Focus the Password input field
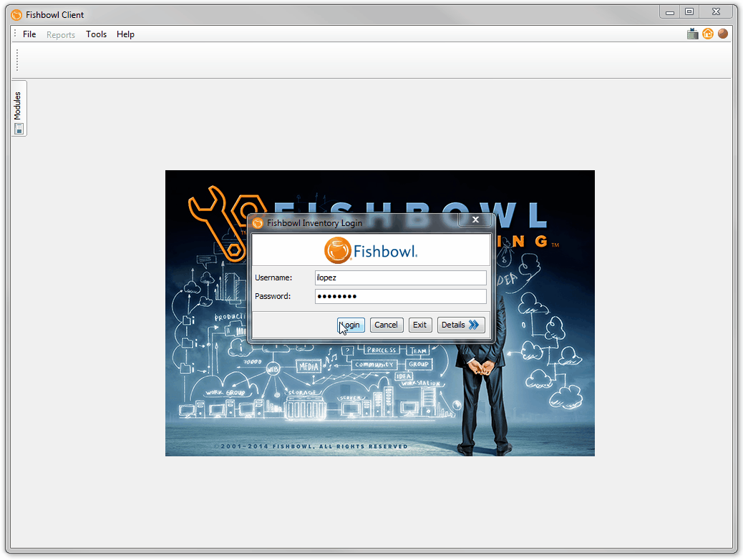The width and height of the screenshot is (743, 560). (x=400, y=296)
